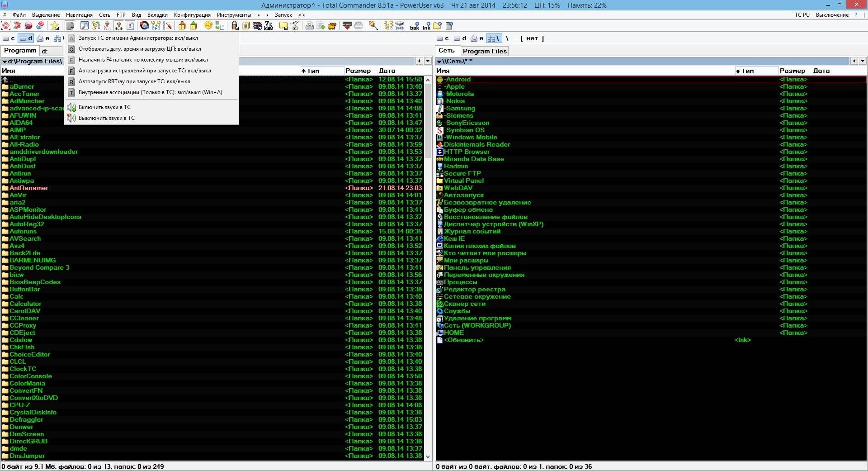The width and height of the screenshot is (868, 471).
Task: Click the printer toolbar icon
Action: tap(310, 26)
